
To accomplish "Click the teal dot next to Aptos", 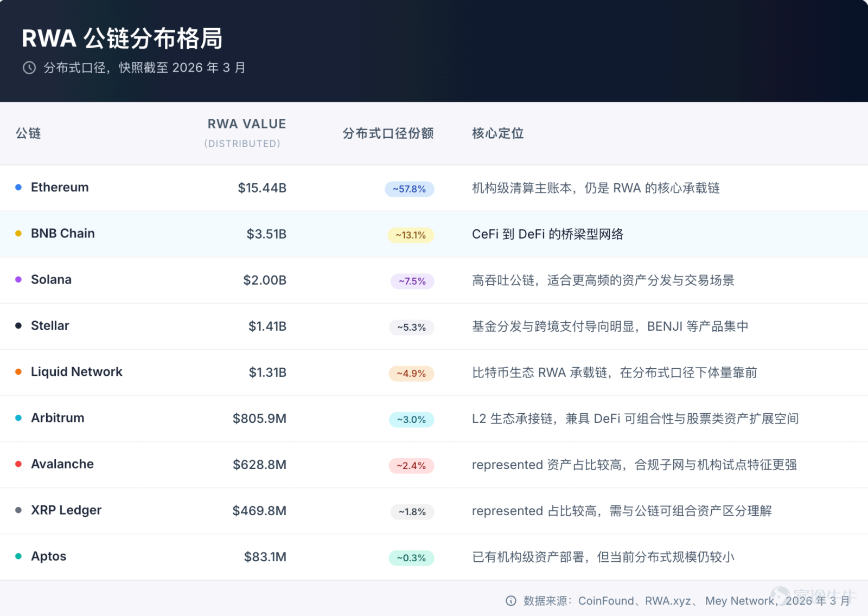I will pyautogui.click(x=18, y=556).
